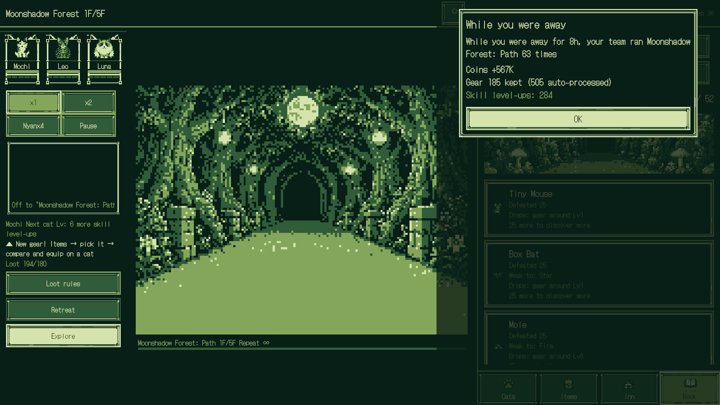720x405 pixels.
Task: Select Leo's cat portrait
Action: pyautogui.click(x=63, y=58)
